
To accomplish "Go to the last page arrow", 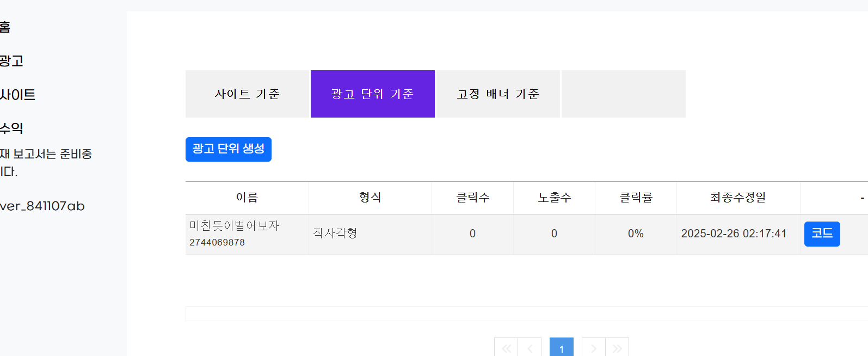I will click(617, 348).
